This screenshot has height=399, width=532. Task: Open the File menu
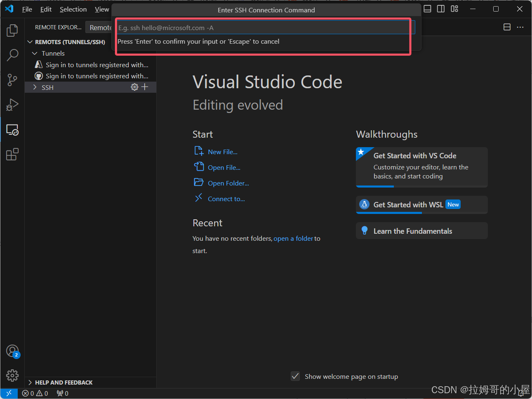tap(27, 9)
